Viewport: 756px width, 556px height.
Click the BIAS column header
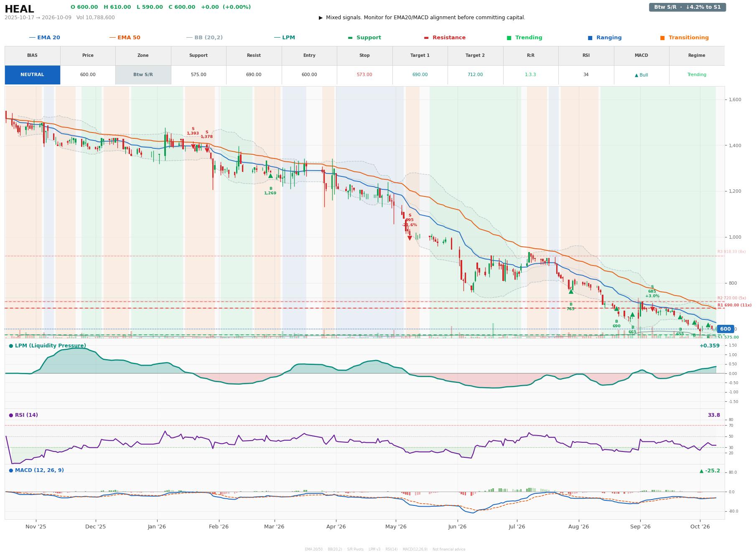[x=32, y=56]
